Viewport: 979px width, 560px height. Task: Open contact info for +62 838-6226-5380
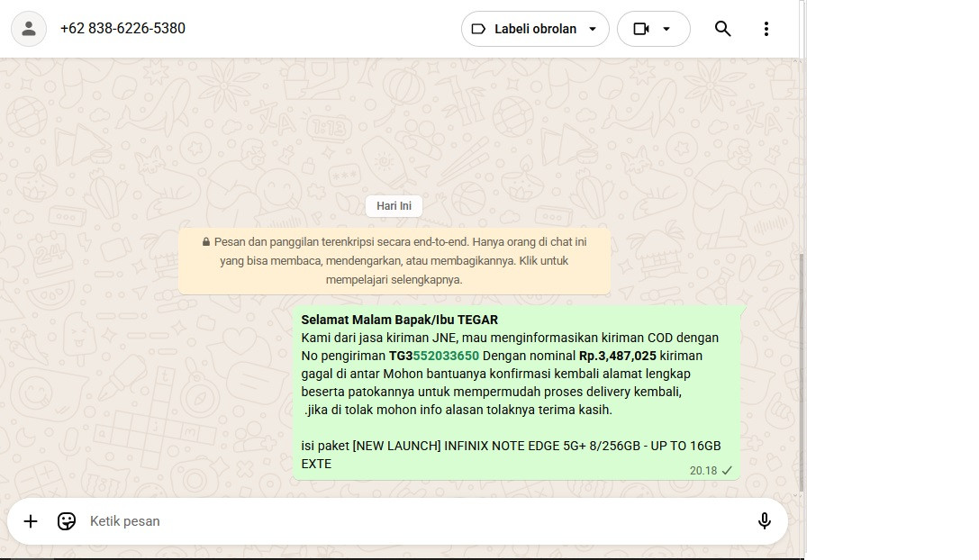pos(123,29)
